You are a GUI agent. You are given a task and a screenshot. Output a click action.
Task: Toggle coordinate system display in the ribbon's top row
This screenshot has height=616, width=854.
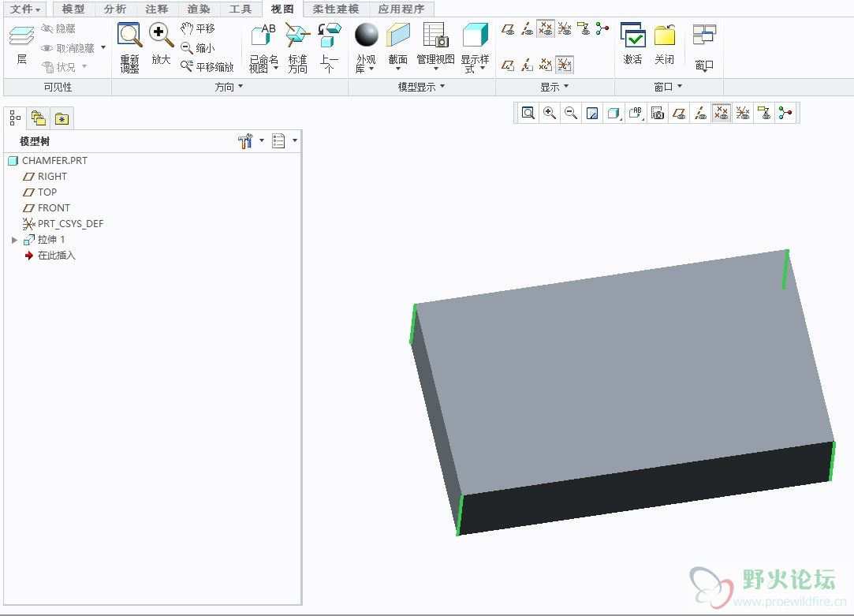pyautogui.click(x=565, y=29)
